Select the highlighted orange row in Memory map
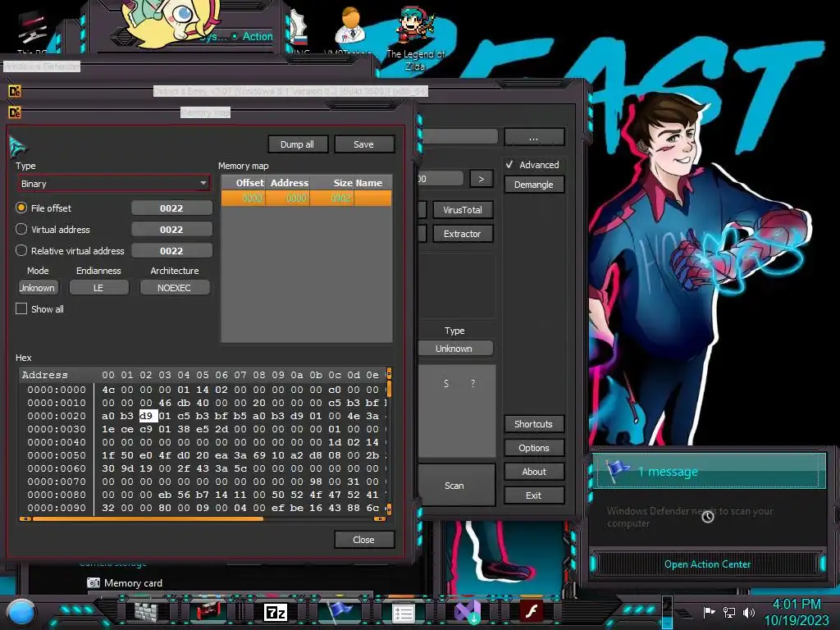The height and width of the screenshot is (630, 840). click(307, 199)
